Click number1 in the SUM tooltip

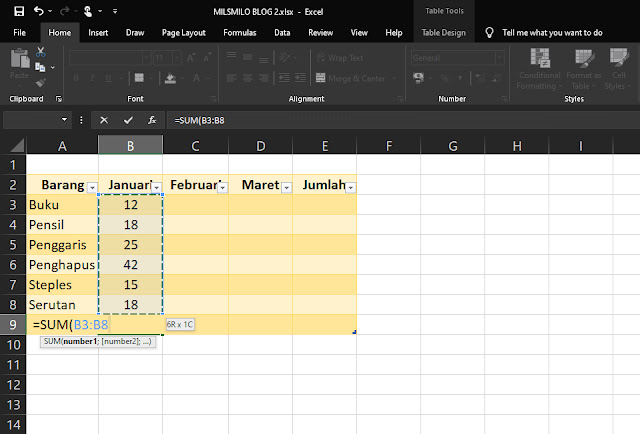[x=80, y=341]
